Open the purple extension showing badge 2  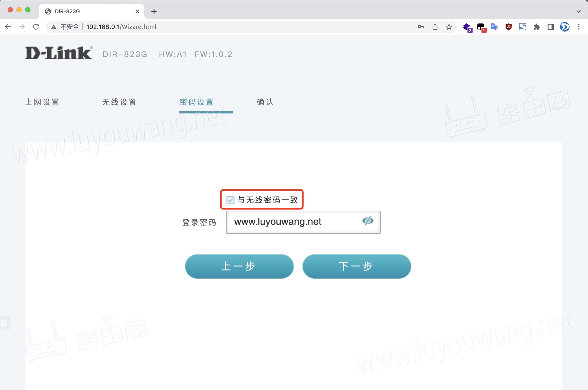[x=466, y=27]
